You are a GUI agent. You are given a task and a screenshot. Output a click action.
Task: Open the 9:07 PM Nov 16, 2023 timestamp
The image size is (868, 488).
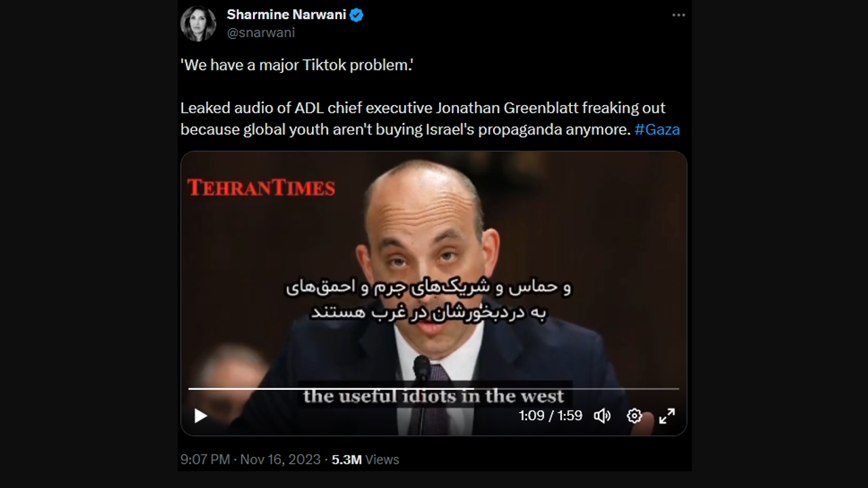pyautogui.click(x=250, y=460)
